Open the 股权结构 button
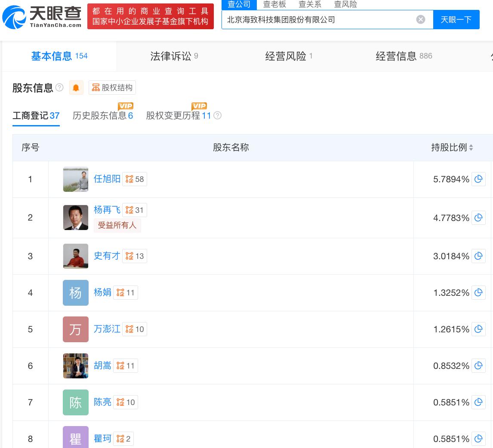 (x=112, y=88)
